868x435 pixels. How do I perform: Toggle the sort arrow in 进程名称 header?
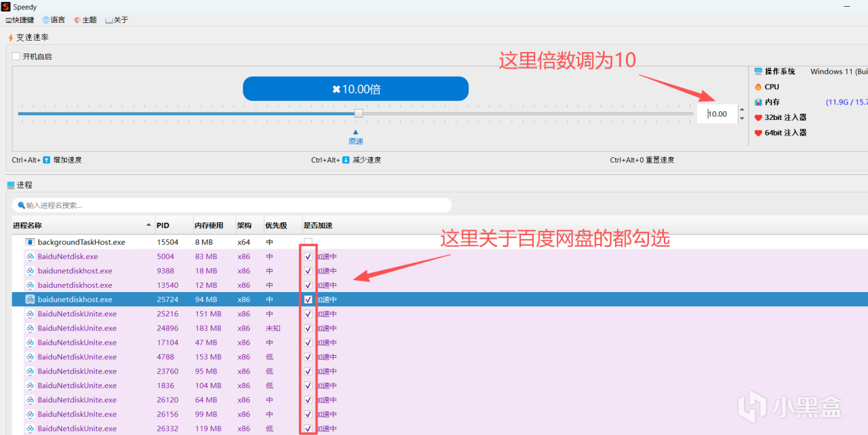149,225
